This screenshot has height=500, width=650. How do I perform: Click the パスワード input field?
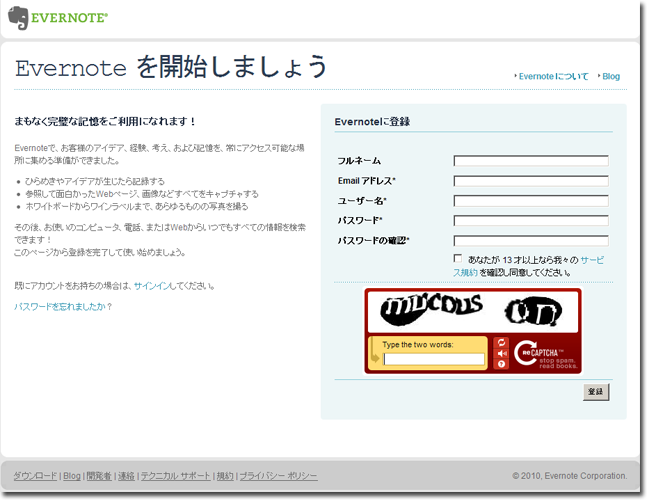pyautogui.click(x=530, y=220)
